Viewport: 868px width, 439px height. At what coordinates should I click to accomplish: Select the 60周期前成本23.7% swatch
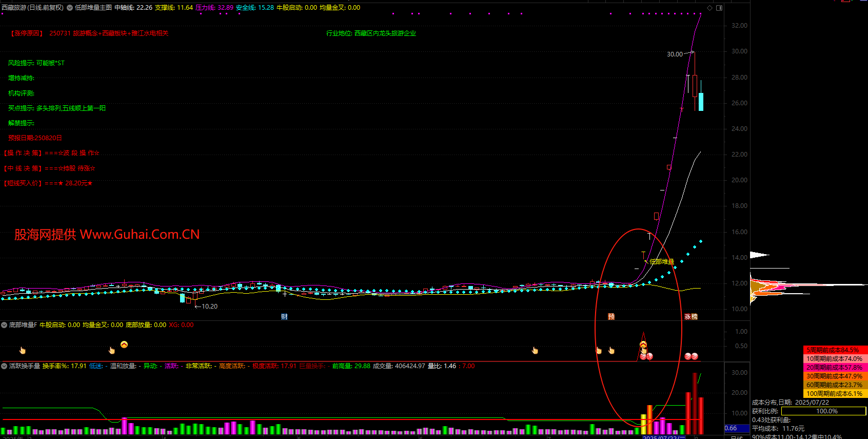[835, 385]
